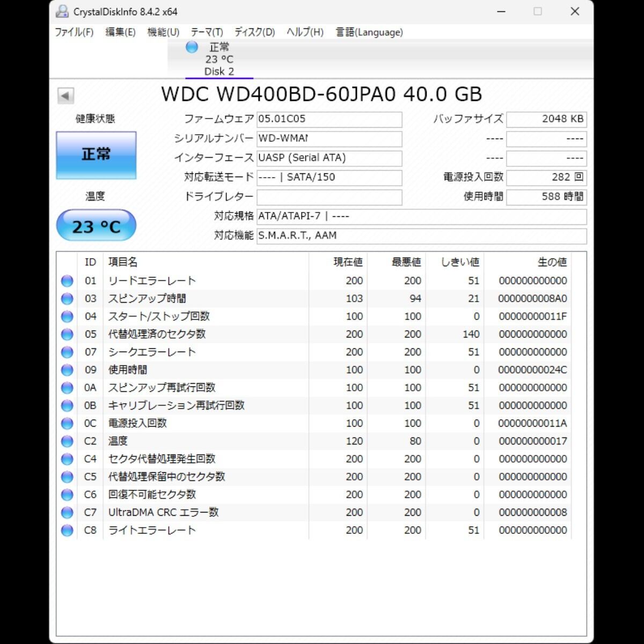Screen dimensions: 644x644
Task: Click the 正常 health status button
Action: [x=96, y=155]
